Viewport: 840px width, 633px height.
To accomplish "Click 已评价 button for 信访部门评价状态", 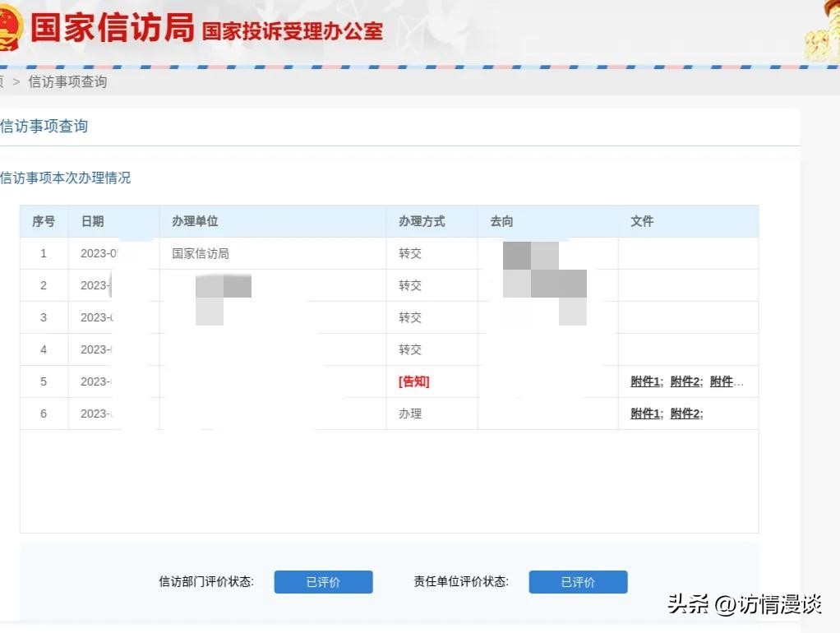I will [323, 582].
